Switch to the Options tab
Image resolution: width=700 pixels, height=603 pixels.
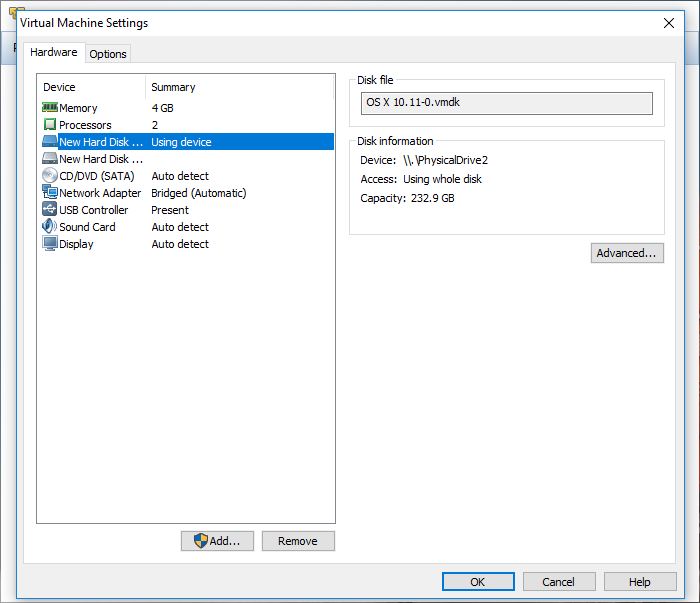click(x=108, y=54)
